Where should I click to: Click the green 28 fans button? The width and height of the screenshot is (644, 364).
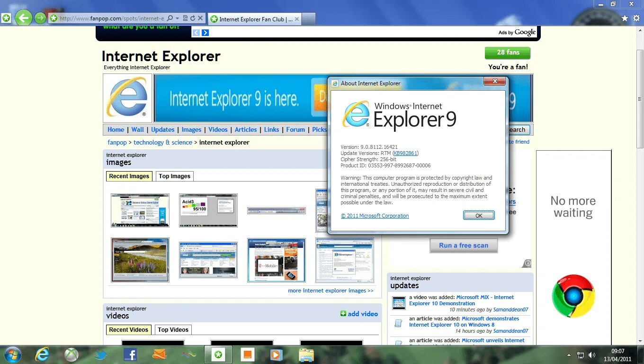[508, 53]
